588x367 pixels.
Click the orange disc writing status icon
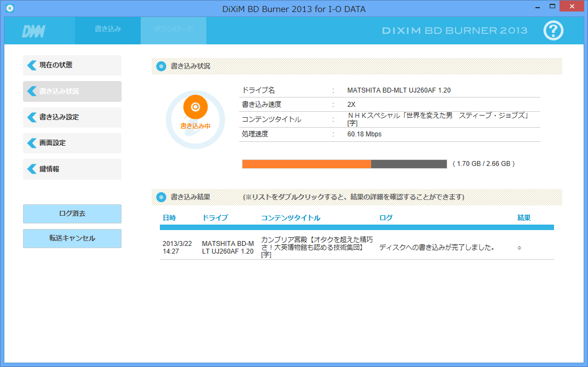[x=195, y=107]
